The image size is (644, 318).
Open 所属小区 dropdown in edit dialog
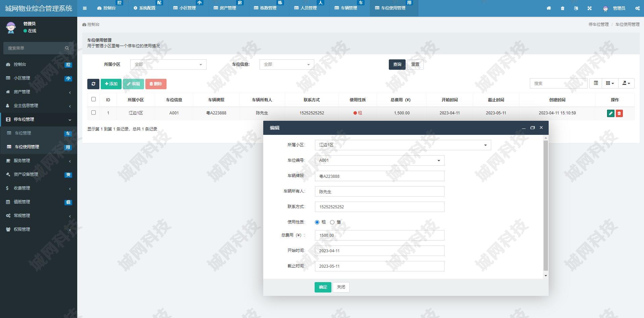point(403,145)
